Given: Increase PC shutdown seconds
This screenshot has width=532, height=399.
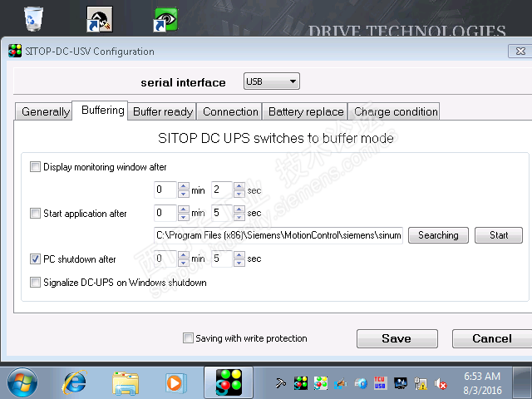Looking at the screenshot, I should pyautogui.click(x=239, y=255).
